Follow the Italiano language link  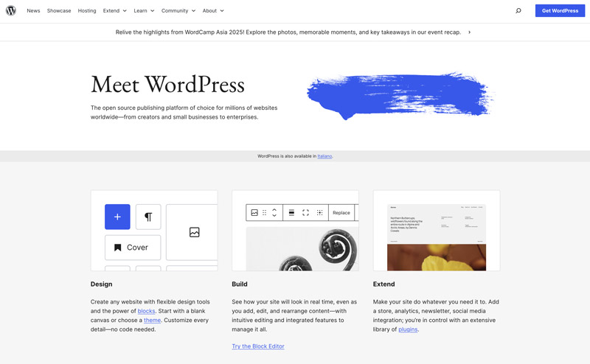pyautogui.click(x=324, y=156)
